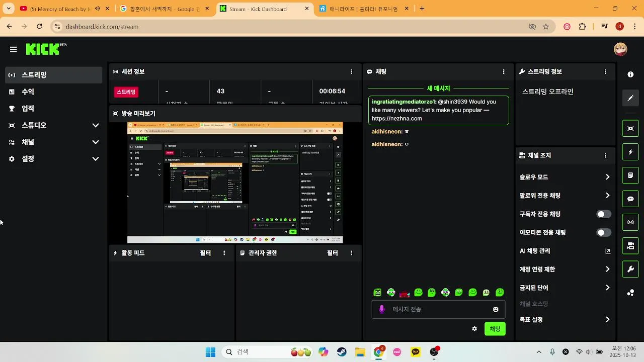Open the user avatar in the dashboard header
The image size is (644, 362).
(620, 49)
